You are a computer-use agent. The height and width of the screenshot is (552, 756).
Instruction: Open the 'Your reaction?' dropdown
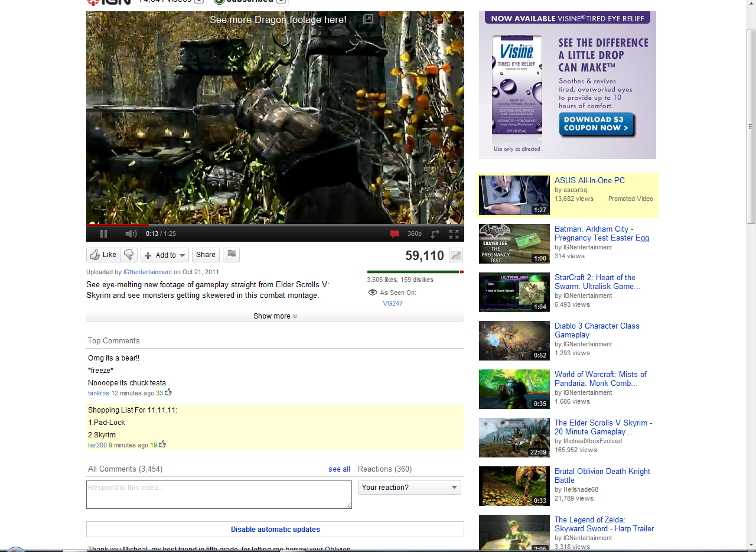coord(409,488)
